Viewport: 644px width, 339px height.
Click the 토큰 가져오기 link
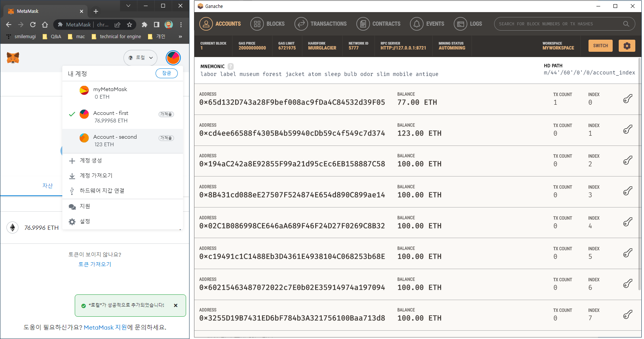click(x=95, y=264)
